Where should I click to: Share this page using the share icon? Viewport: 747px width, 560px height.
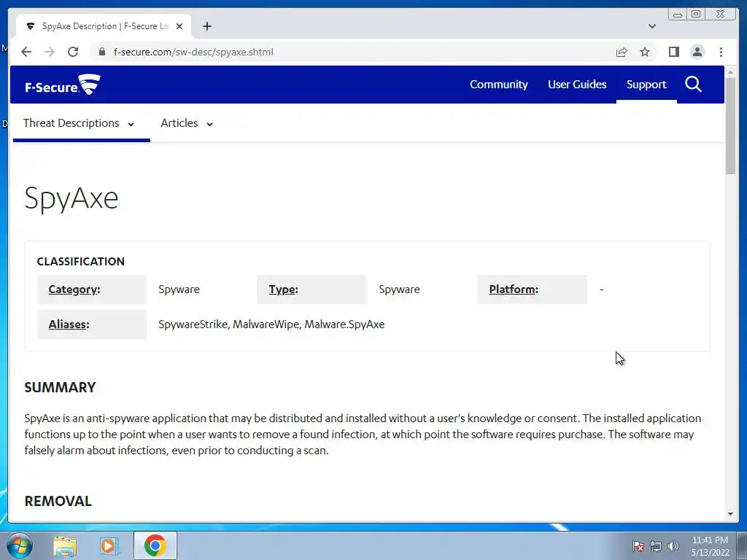pyautogui.click(x=622, y=52)
